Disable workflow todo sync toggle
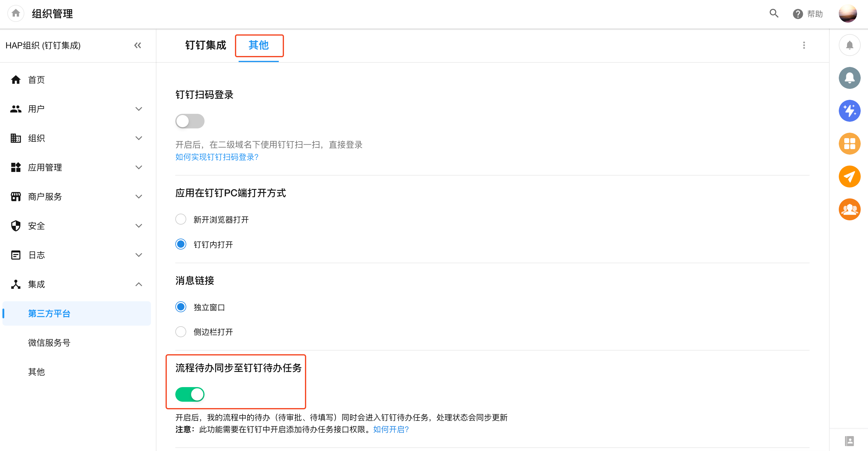This screenshot has height=451, width=868. [190, 394]
